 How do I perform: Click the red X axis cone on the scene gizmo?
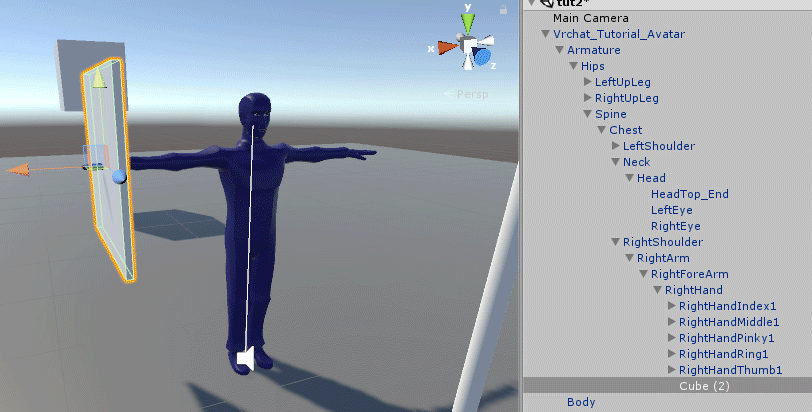447,48
